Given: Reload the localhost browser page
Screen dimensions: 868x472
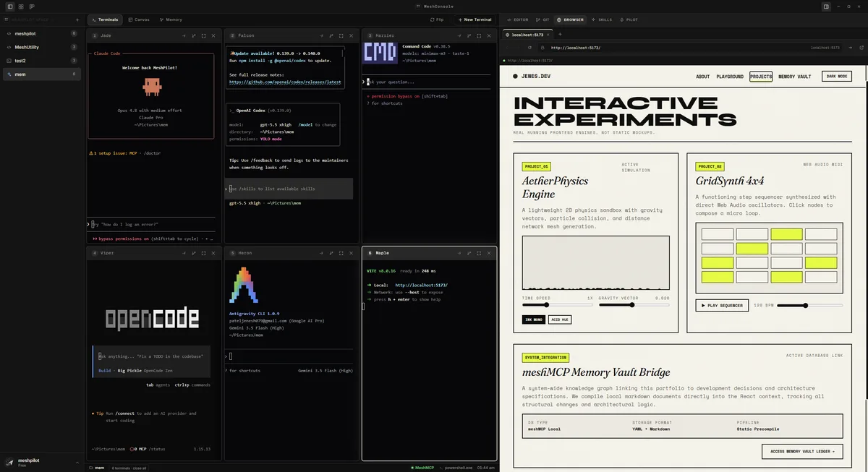Looking at the screenshot, I should pos(529,48).
